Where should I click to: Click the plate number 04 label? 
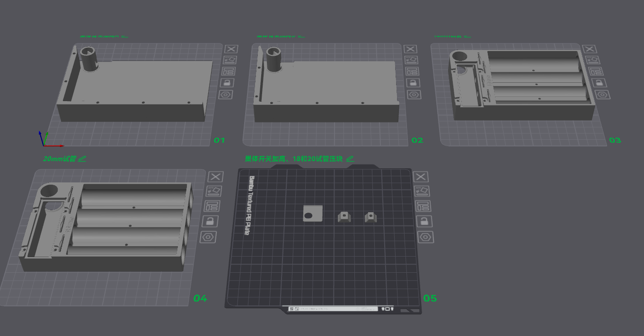click(x=200, y=298)
